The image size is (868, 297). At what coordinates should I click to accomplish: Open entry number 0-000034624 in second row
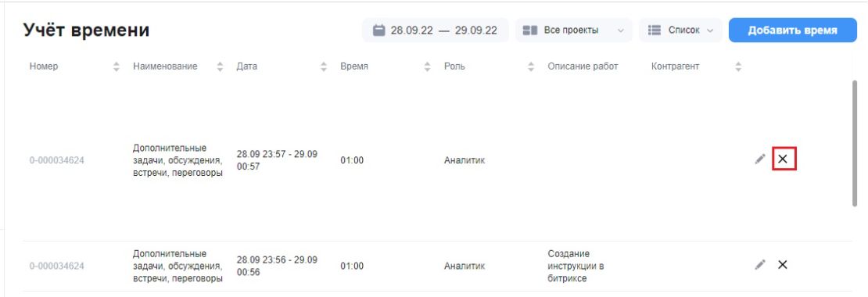click(x=57, y=266)
